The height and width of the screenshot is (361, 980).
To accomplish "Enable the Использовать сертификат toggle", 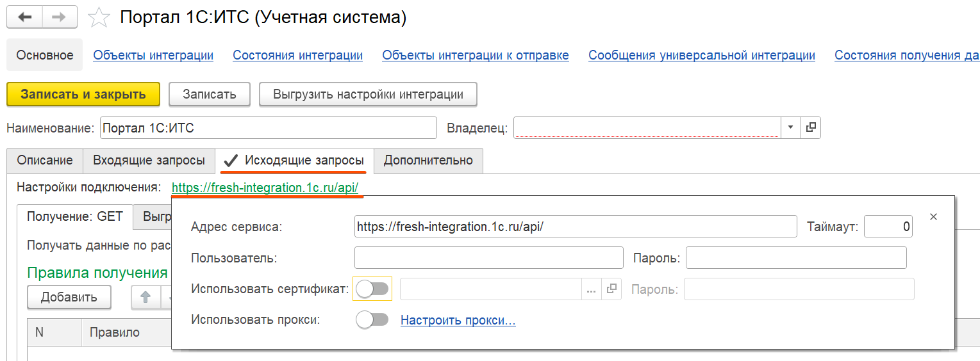I will 372,289.
